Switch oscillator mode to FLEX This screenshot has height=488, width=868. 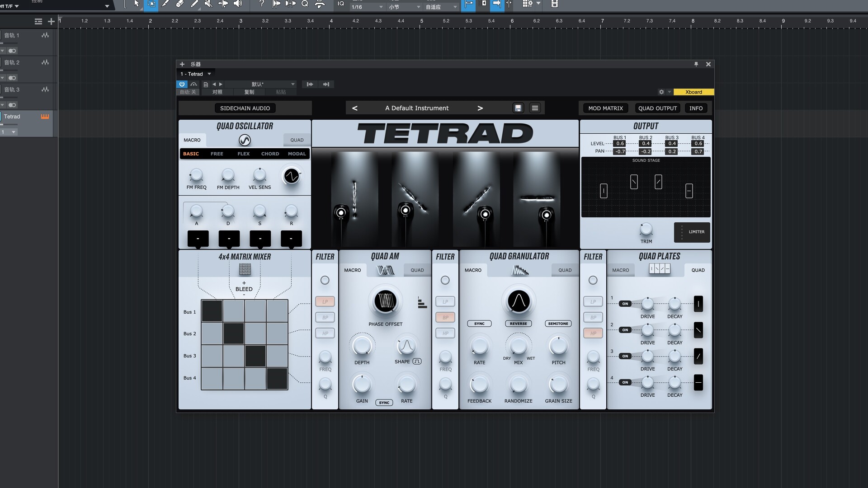coord(244,154)
